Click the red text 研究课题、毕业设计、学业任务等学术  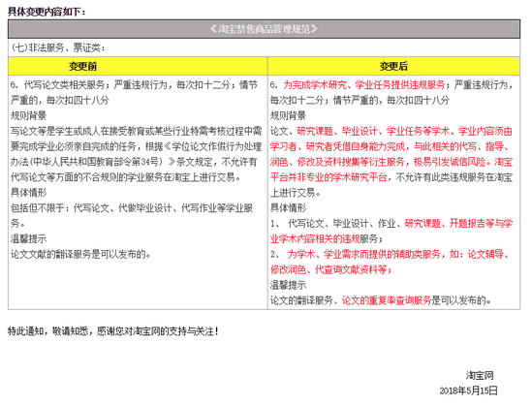pyautogui.click(x=373, y=131)
